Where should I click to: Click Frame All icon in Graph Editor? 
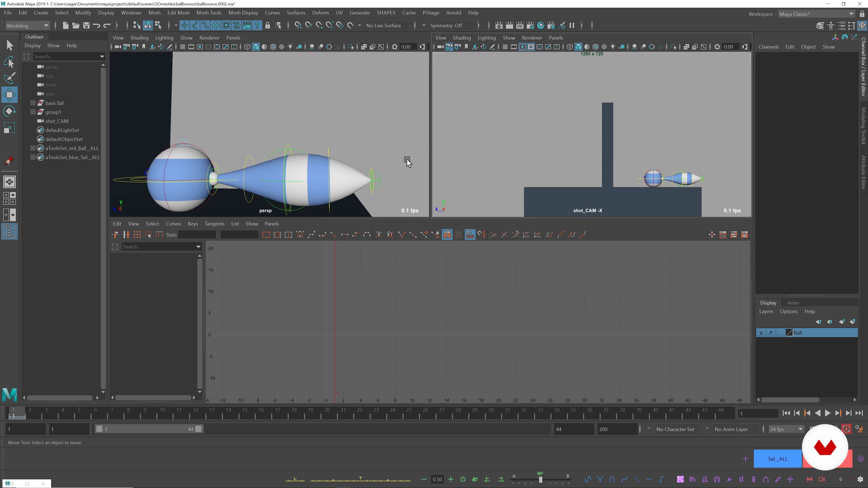coord(266,235)
